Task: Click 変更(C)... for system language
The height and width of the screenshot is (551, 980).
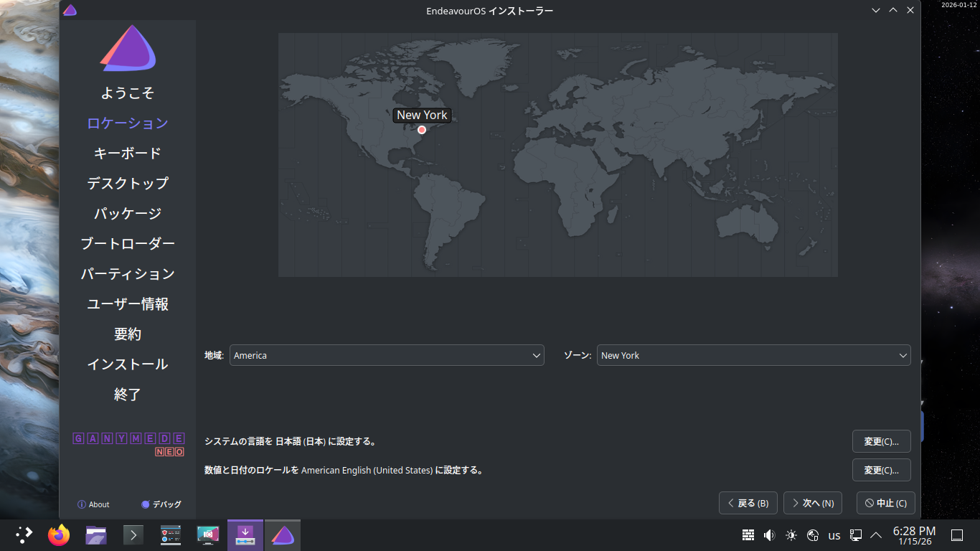Action: 882,441
